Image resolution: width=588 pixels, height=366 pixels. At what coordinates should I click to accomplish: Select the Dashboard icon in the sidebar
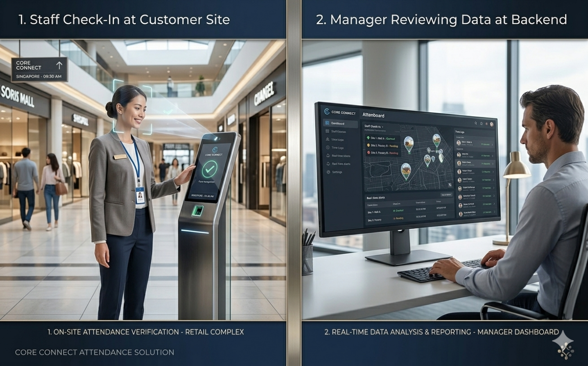[x=326, y=123]
